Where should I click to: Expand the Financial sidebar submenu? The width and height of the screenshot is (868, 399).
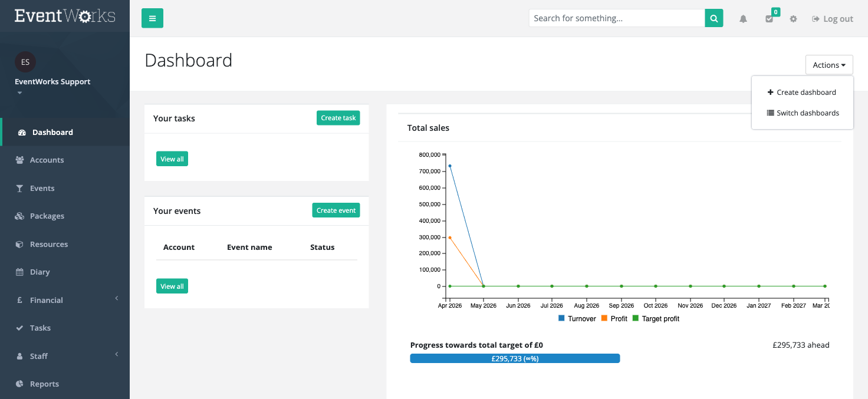coord(65,300)
